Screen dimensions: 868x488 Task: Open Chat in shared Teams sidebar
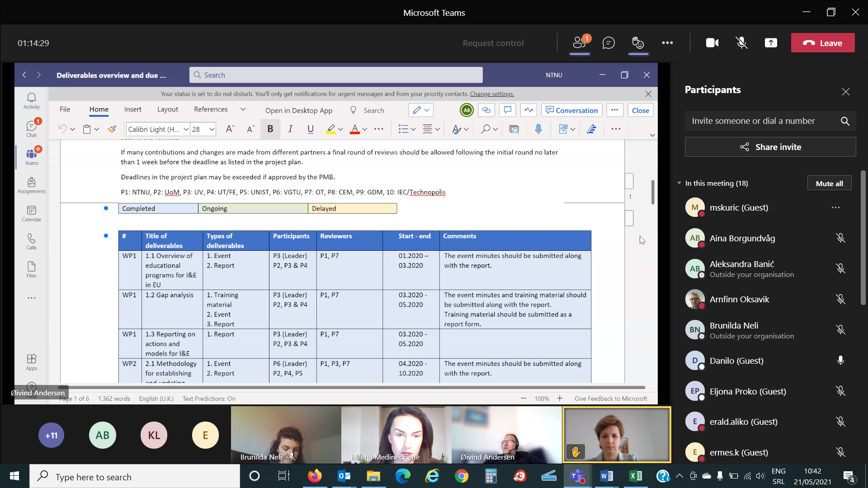pos(31,129)
